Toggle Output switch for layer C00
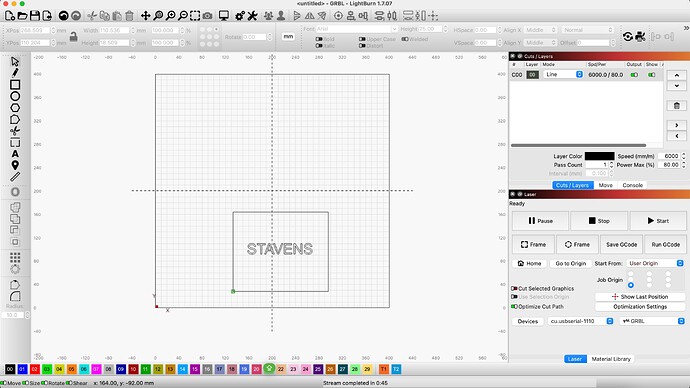Screen dimensions: 690x388 pos(634,75)
